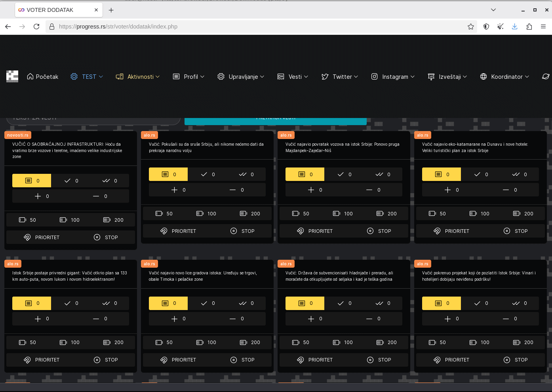This screenshot has width=552, height=392.
Task: Click the yellow list counter on novosti.rs card
Action: click(x=32, y=181)
